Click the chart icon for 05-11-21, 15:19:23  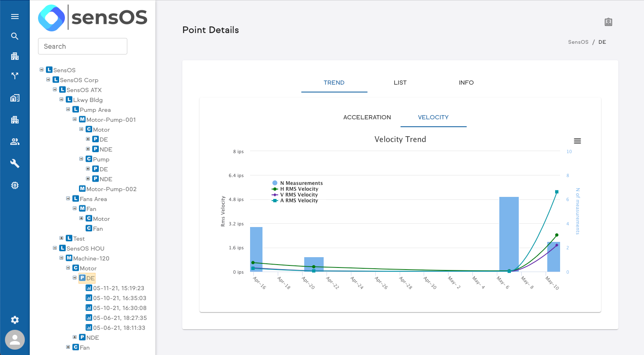(89, 288)
